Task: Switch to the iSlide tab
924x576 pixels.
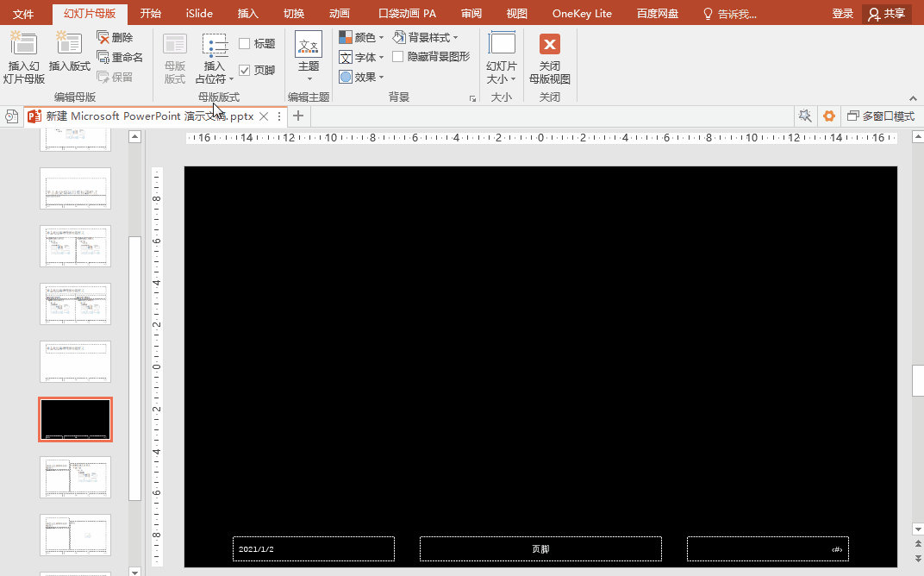Action: [x=199, y=14]
